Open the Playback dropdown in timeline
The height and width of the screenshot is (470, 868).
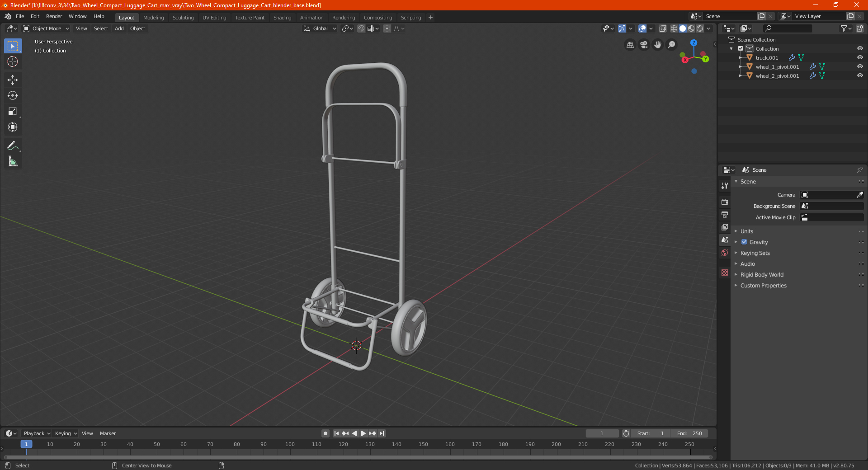point(37,433)
